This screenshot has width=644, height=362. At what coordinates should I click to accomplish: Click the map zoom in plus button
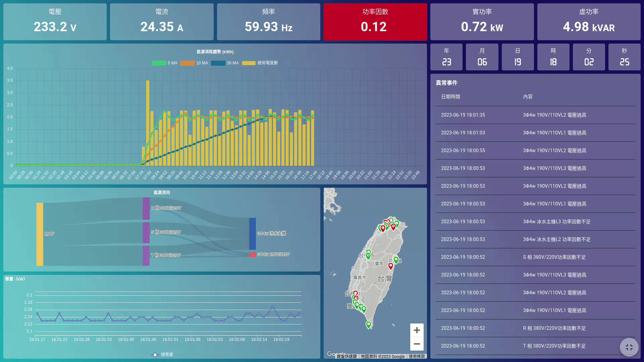[417, 330]
